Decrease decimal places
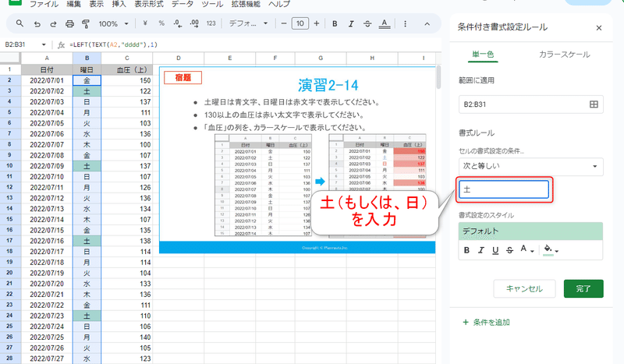The image size is (624, 364). [x=178, y=23]
